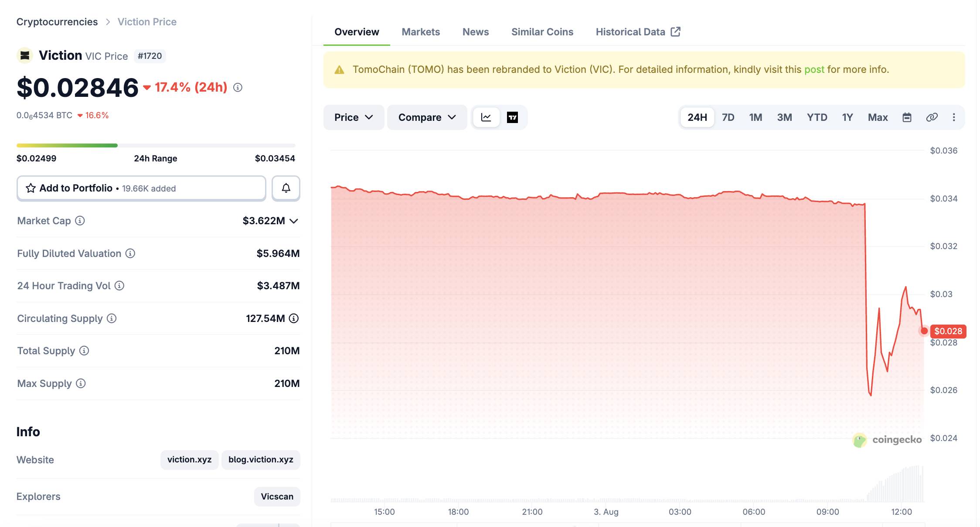The image size is (980, 527).
Task: Switch to the Similar Coins tab
Action: pos(542,32)
